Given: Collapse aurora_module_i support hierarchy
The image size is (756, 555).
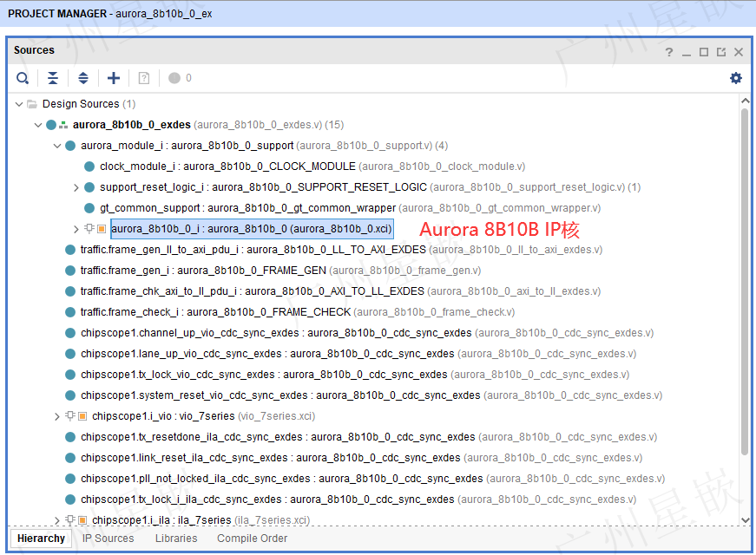Looking at the screenshot, I should [57, 146].
